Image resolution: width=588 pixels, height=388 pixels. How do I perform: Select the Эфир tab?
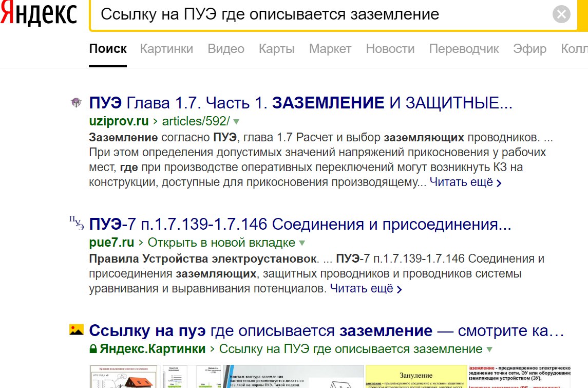(x=530, y=49)
